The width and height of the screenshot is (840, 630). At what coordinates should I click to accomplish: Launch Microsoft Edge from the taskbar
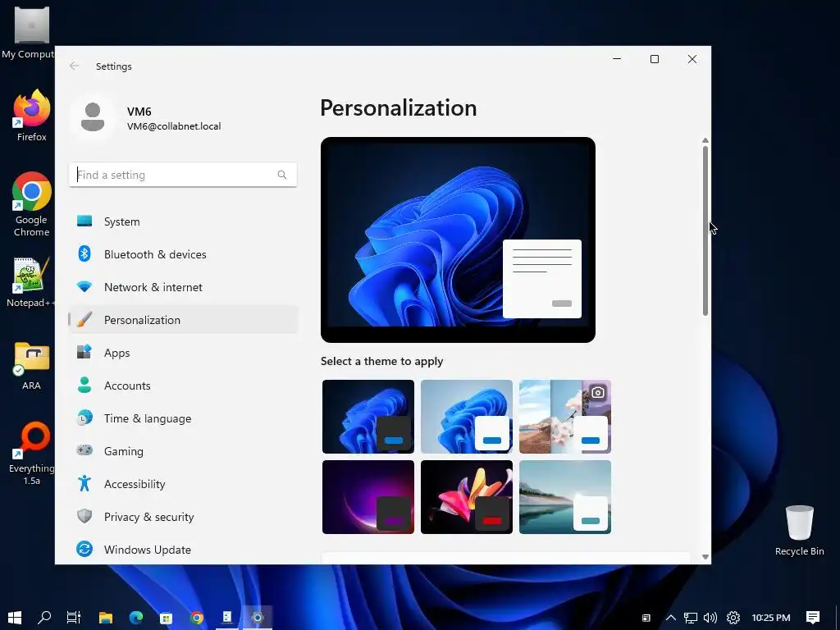(x=136, y=618)
